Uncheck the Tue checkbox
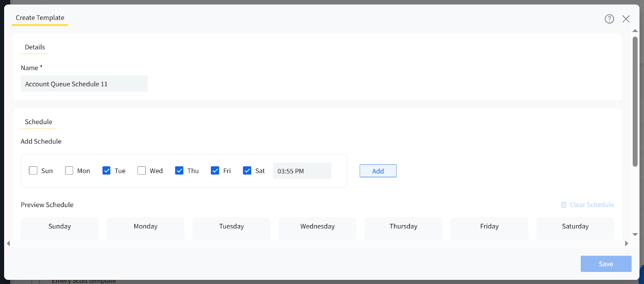The height and width of the screenshot is (284, 644). pos(106,171)
